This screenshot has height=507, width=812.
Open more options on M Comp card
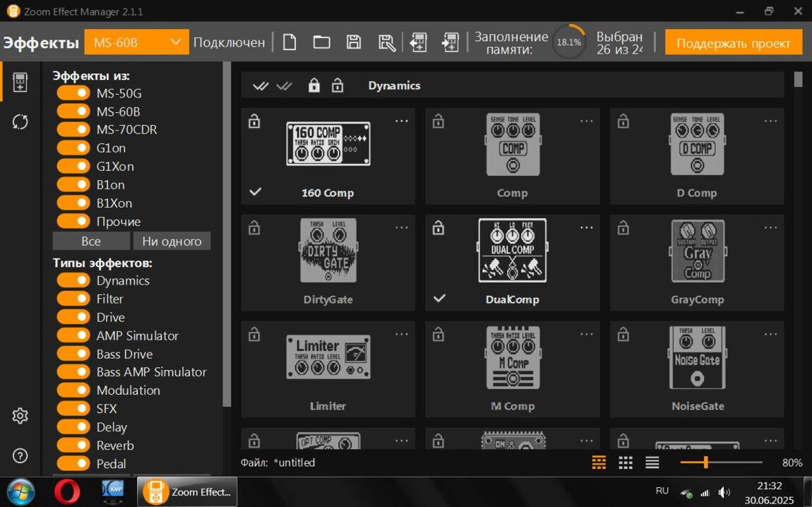[586, 335]
